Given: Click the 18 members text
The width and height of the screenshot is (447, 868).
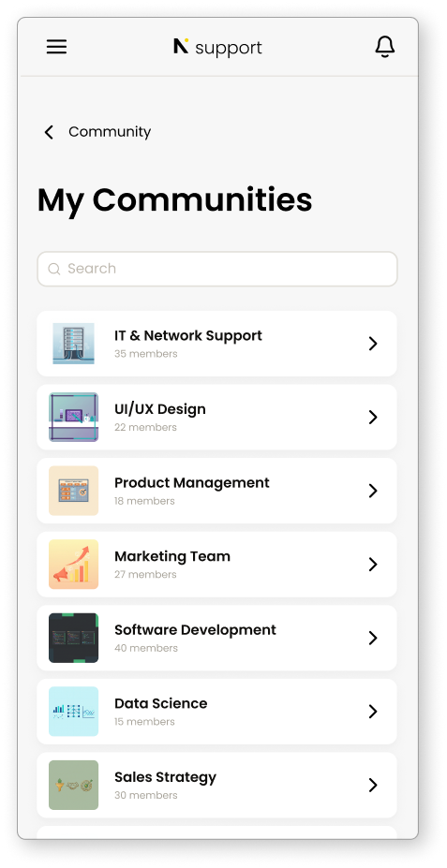Looking at the screenshot, I should (144, 501).
